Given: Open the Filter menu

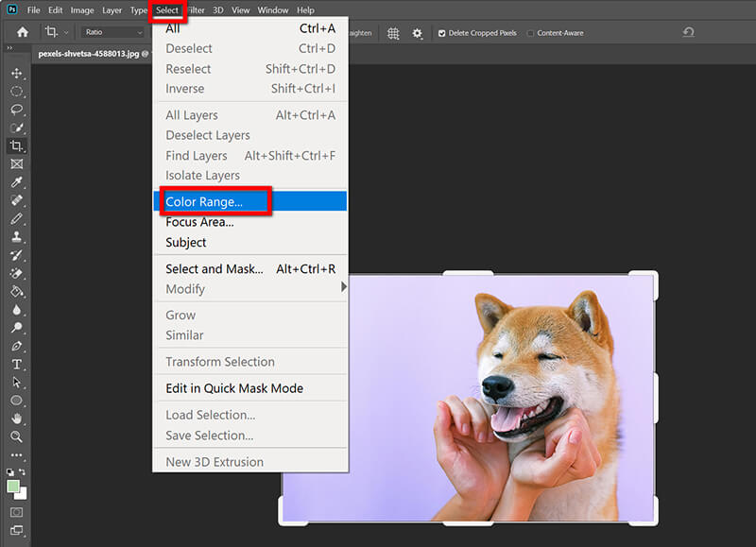Looking at the screenshot, I should [195, 9].
